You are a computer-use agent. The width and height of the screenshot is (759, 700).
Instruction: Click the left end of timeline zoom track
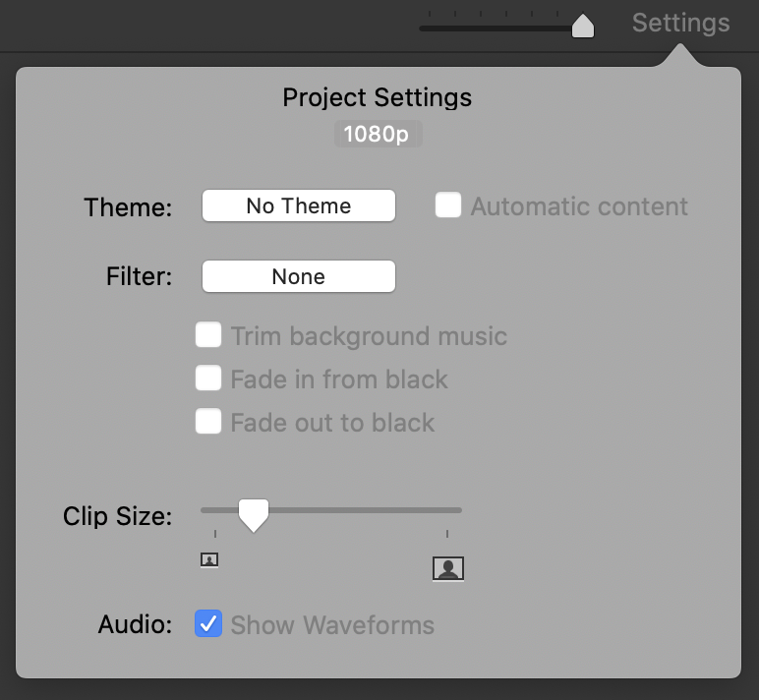423,29
